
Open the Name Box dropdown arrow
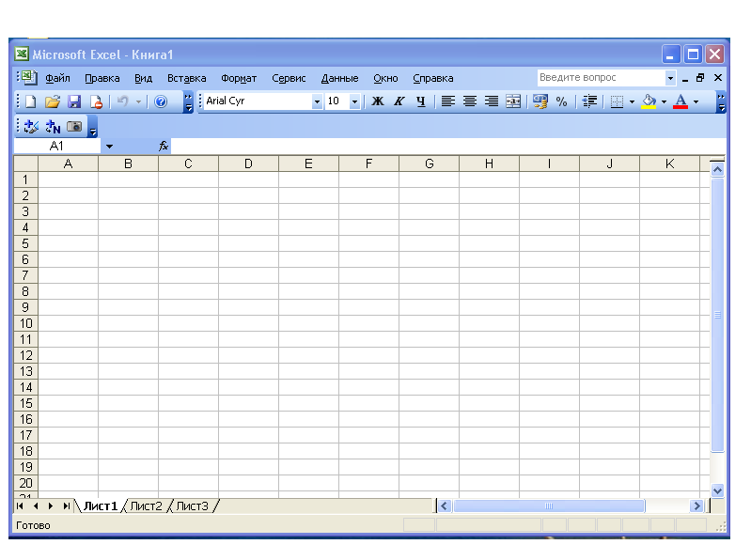(x=109, y=147)
